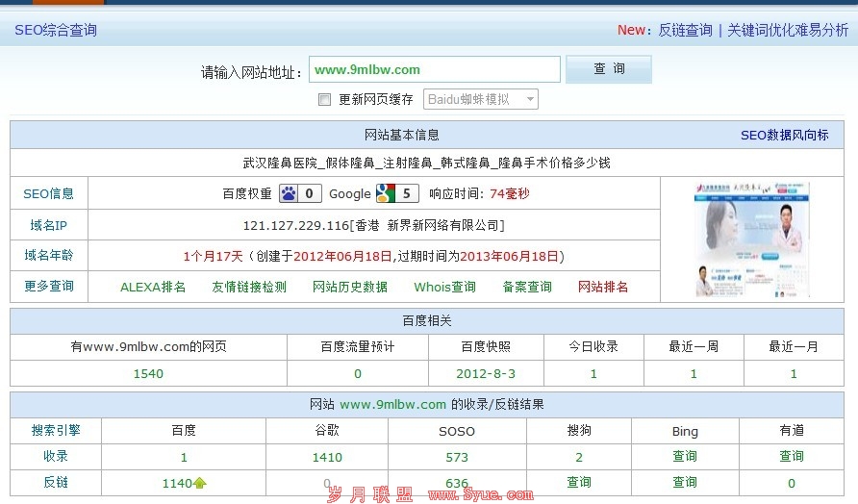Click the 有道 收录 查询 link
The width and height of the screenshot is (858, 504).
tap(792, 457)
